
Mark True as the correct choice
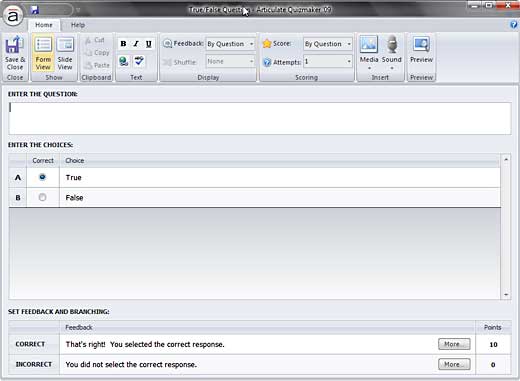pos(42,177)
